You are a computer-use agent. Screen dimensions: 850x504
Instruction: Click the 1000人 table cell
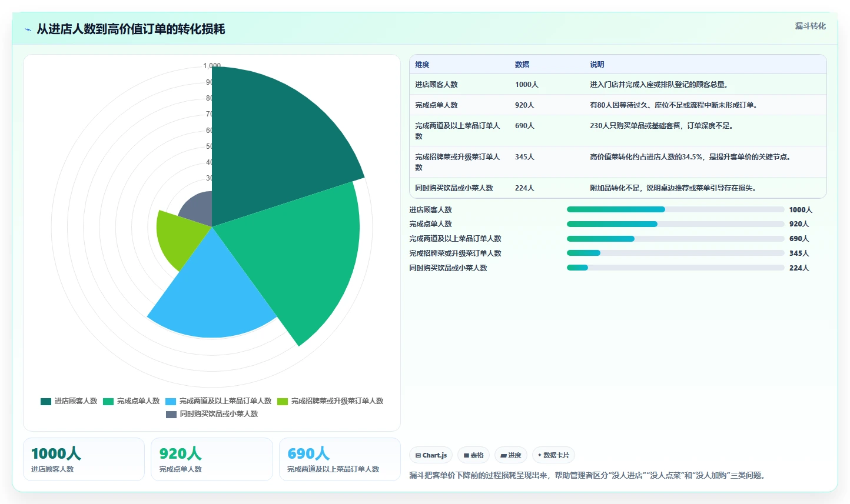tap(527, 85)
